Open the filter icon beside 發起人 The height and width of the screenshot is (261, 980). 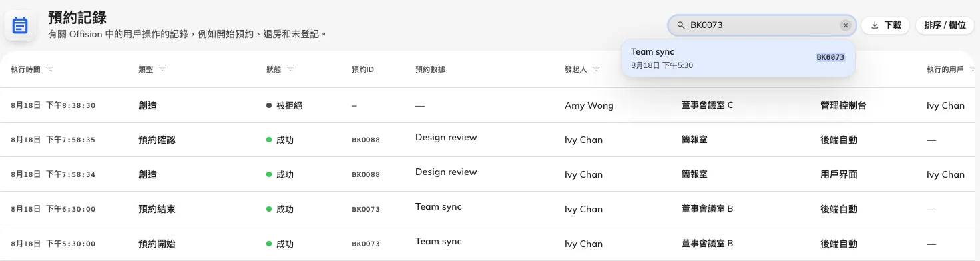tap(596, 69)
